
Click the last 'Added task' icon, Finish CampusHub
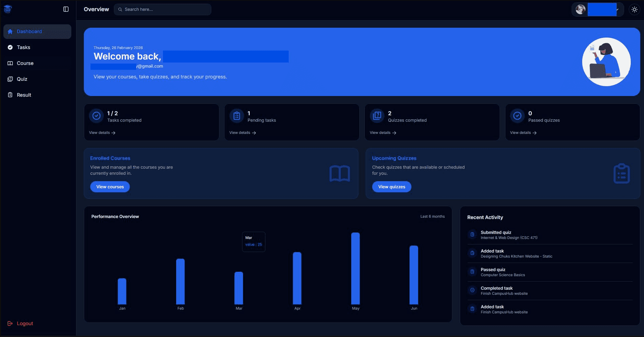point(472,309)
